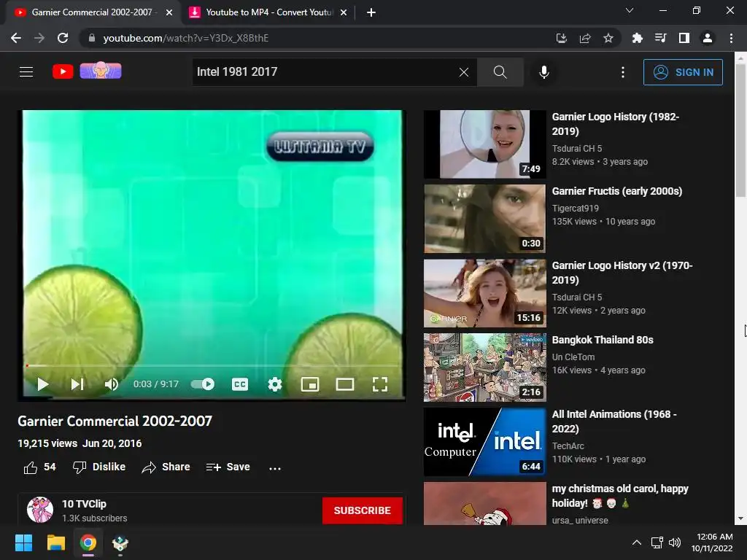This screenshot has width=747, height=560.
Task: Open Garnier Logo History (1982-2019) thumbnail
Action: coord(484,144)
